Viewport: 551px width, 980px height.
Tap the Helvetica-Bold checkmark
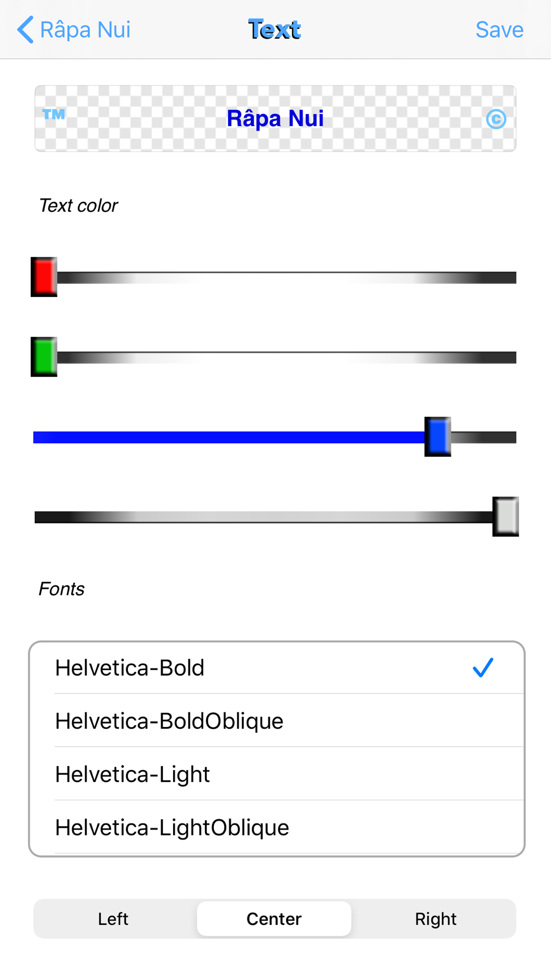483,667
